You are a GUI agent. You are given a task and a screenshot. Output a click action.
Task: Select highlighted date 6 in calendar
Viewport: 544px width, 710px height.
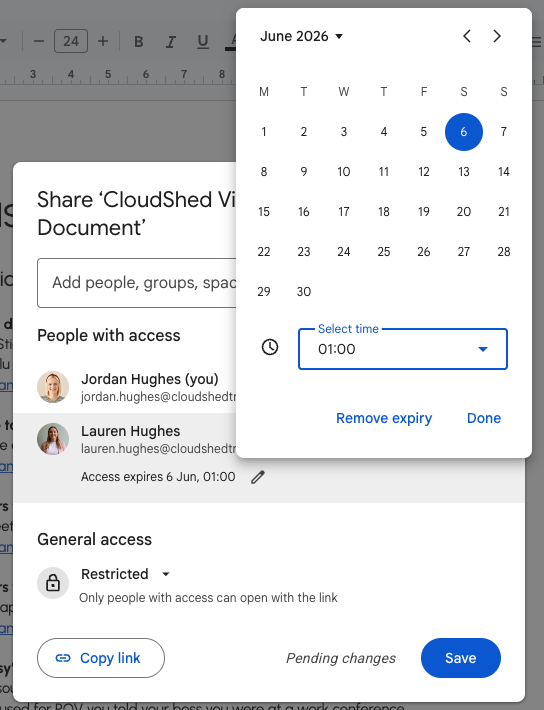pyautogui.click(x=464, y=132)
